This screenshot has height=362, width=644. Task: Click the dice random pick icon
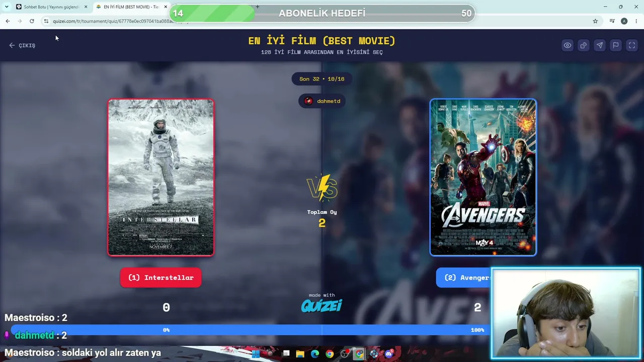[583, 45]
